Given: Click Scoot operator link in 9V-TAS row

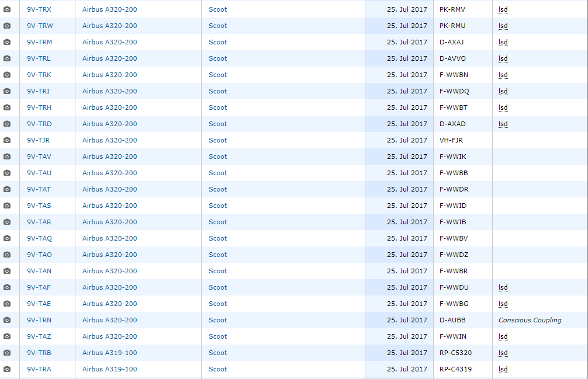Looking at the screenshot, I should (217, 206).
